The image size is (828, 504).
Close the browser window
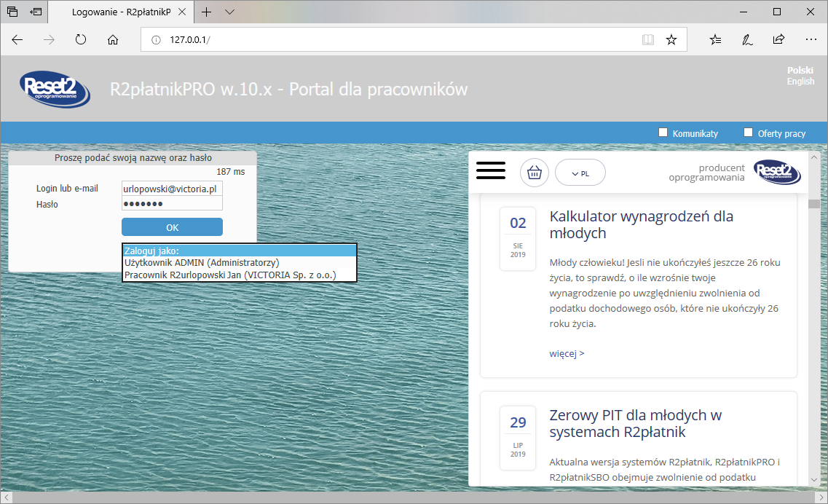[810, 12]
